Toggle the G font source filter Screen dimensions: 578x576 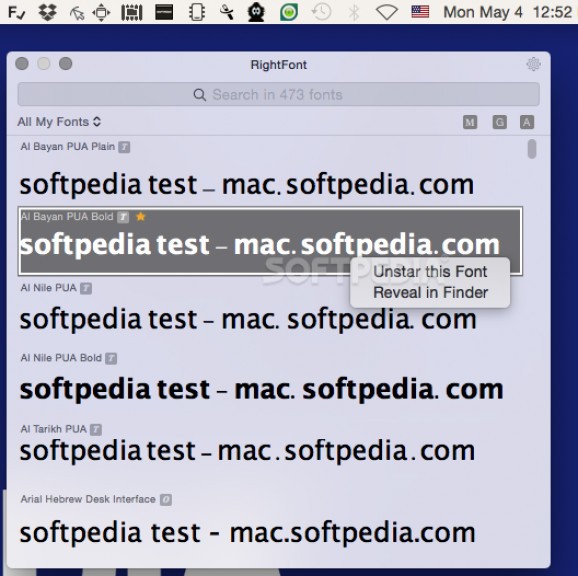(x=499, y=122)
